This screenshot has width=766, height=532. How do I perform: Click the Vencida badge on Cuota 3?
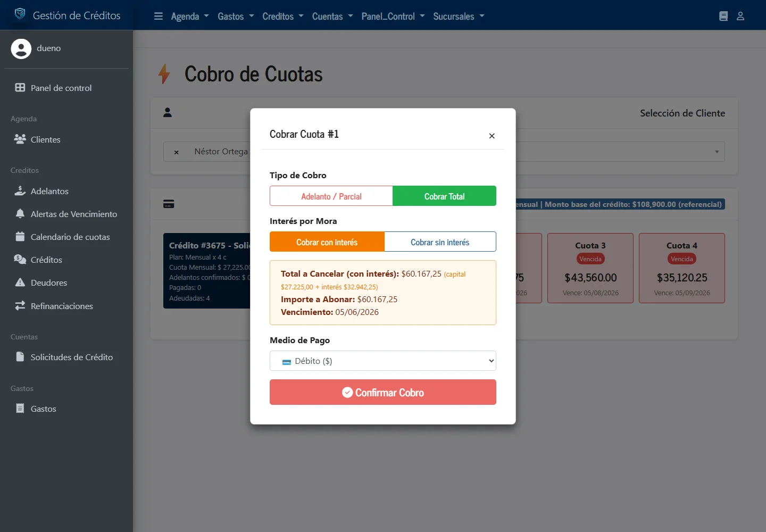pos(590,259)
